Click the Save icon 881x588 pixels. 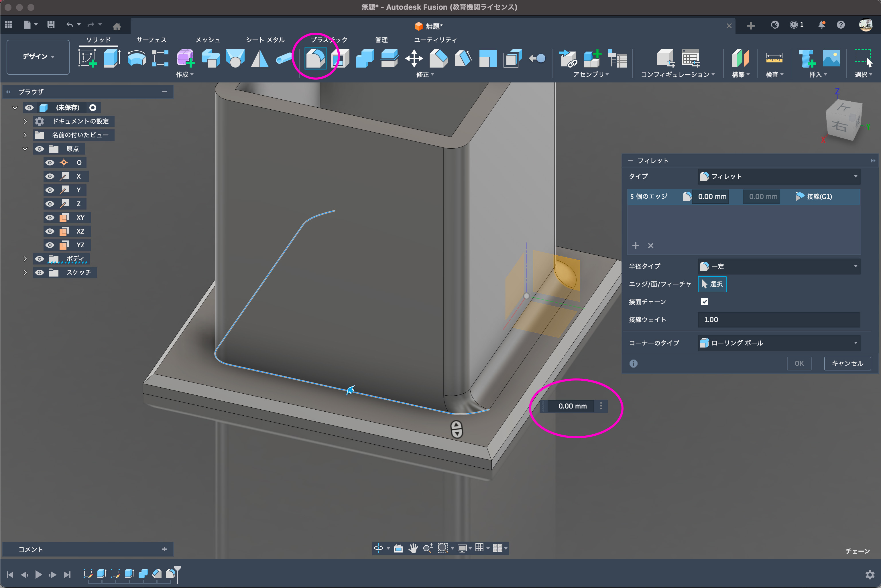[x=51, y=25]
